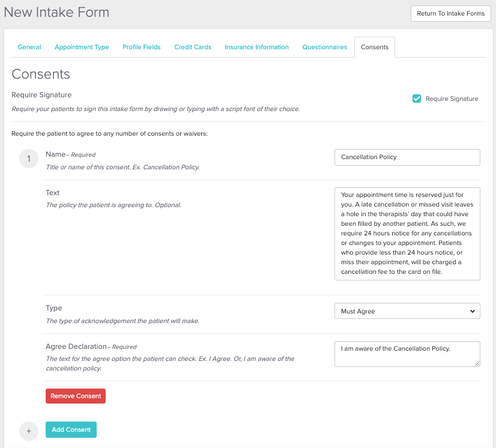
Task: Click the plus circle icon beside Add Consent
Action: pyautogui.click(x=28, y=431)
